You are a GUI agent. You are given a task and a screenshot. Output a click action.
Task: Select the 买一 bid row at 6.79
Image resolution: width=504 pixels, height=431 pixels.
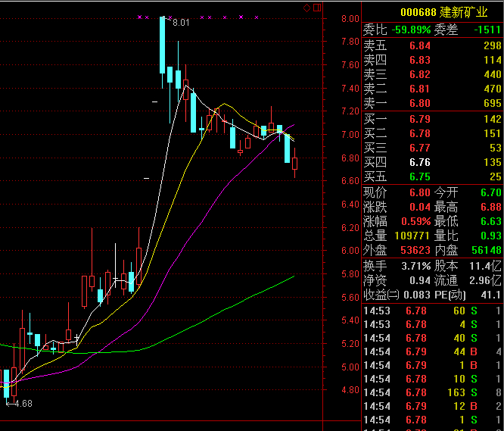pos(432,119)
